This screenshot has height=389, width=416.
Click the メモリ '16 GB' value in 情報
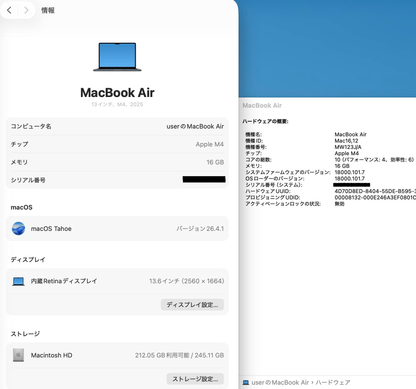(x=215, y=162)
